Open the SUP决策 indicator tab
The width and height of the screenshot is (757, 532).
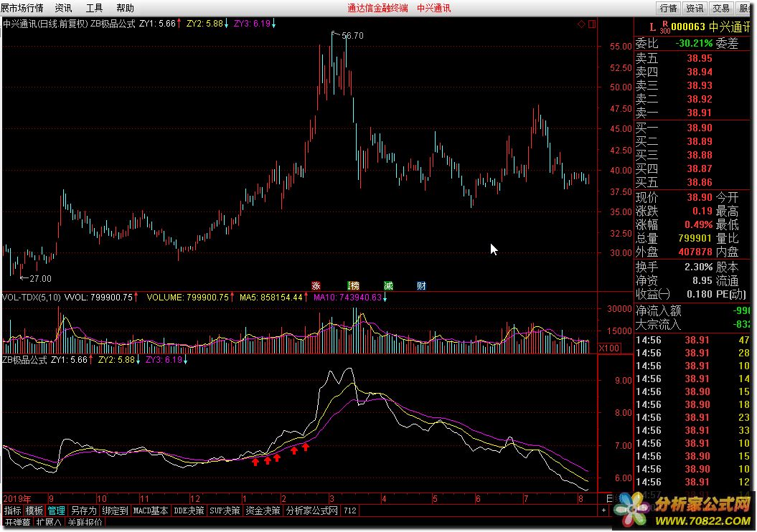(225, 510)
